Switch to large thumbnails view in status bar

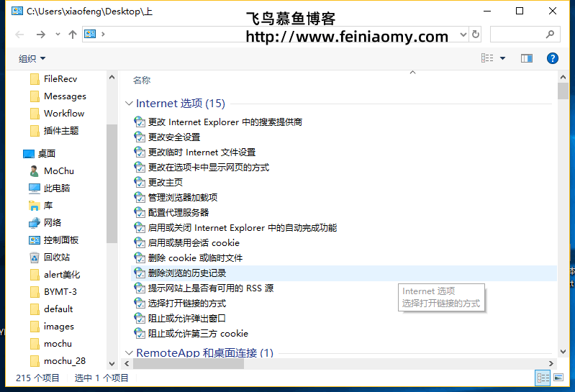click(558, 378)
